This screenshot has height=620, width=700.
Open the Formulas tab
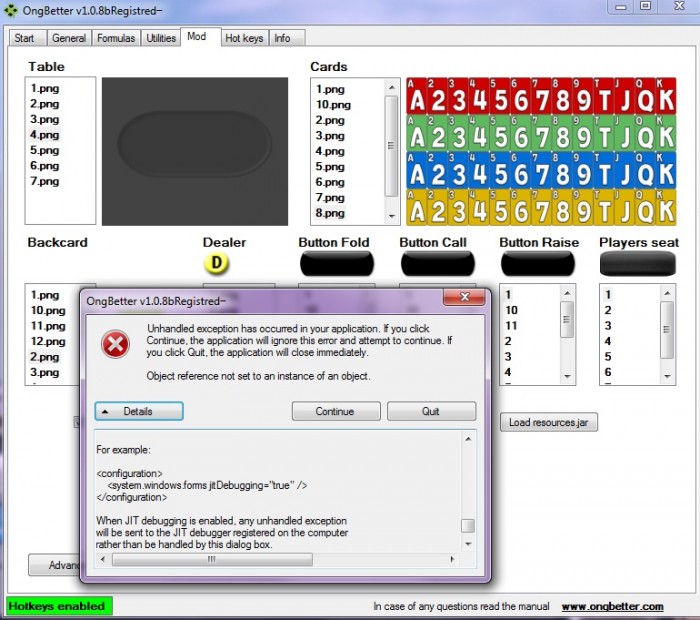(x=116, y=38)
